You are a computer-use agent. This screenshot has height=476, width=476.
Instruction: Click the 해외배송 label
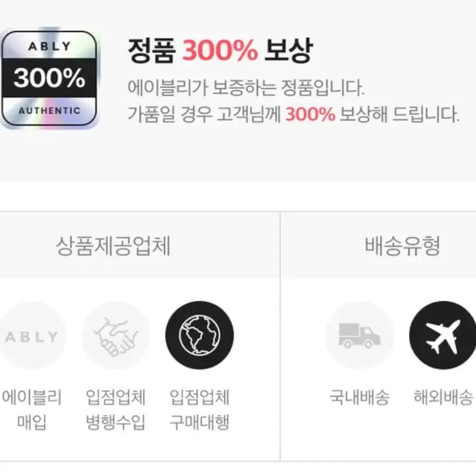[443, 397]
